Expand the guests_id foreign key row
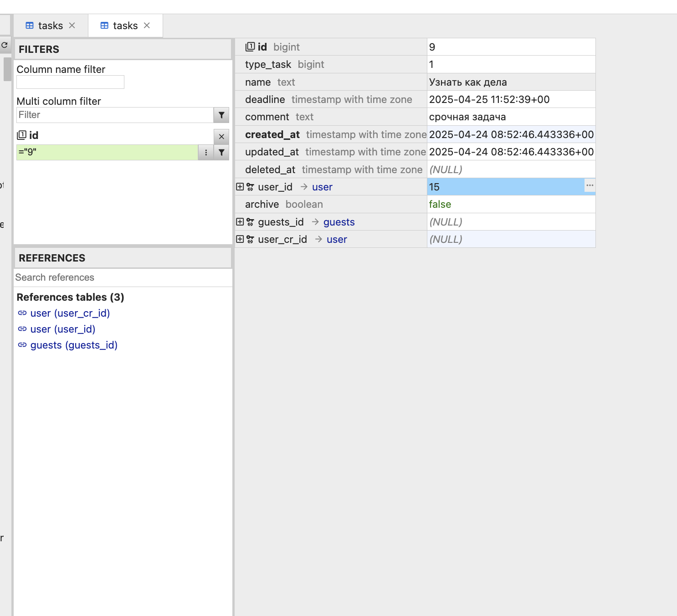677x616 pixels. point(240,222)
